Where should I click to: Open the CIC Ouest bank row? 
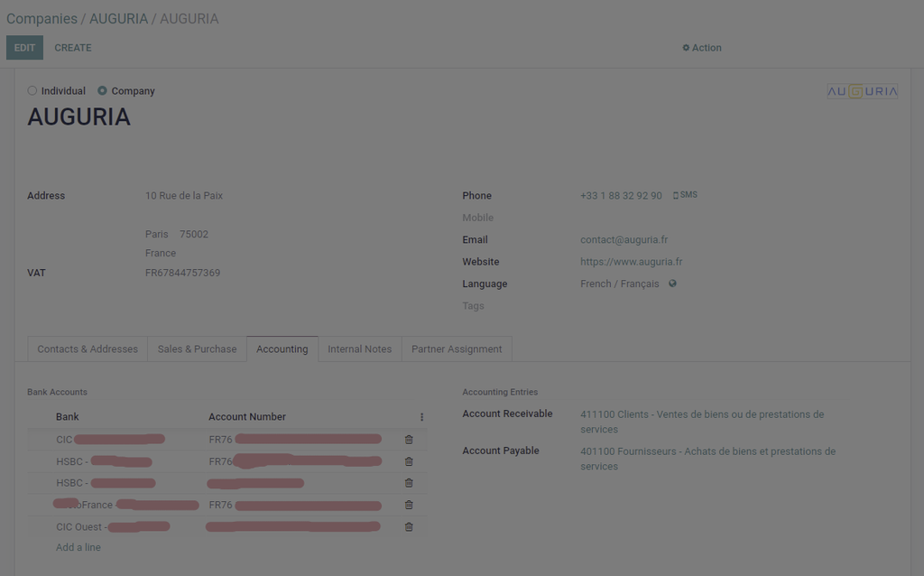click(x=226, y=527)
